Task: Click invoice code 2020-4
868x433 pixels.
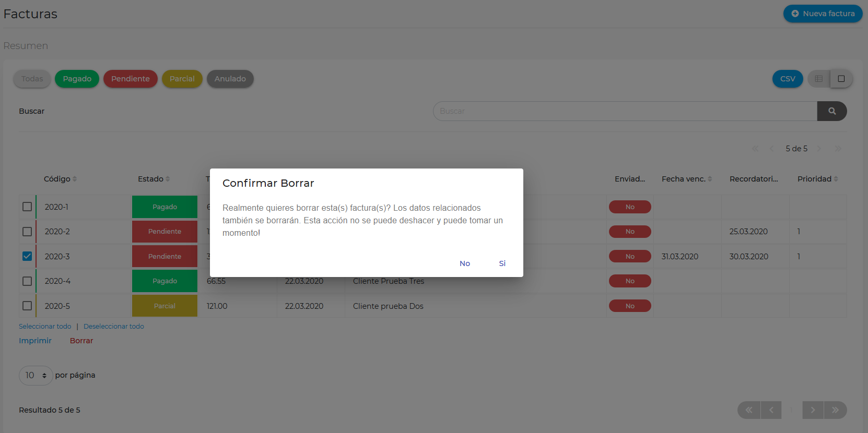Action: click(57, 281)
